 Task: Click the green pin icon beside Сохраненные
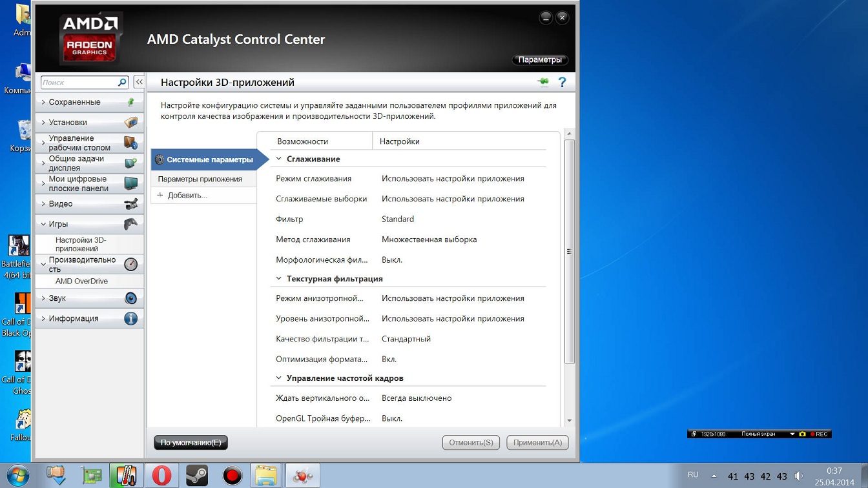pyautogui.click(x=130, y=102)
